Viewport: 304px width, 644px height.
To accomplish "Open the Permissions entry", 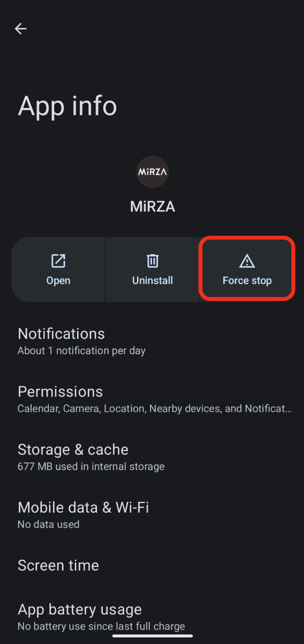I will coord(152,399).
